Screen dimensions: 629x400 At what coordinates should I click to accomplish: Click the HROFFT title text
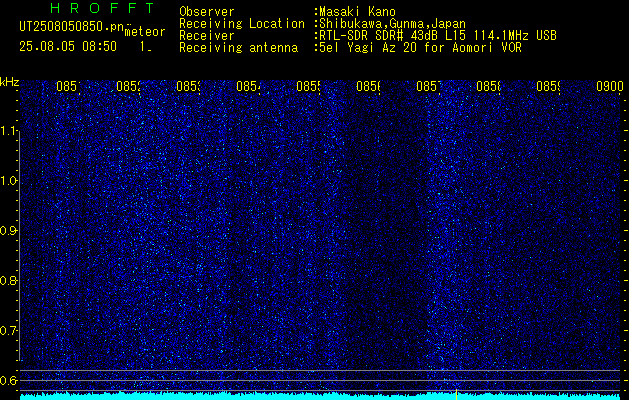tap(102, 8)
